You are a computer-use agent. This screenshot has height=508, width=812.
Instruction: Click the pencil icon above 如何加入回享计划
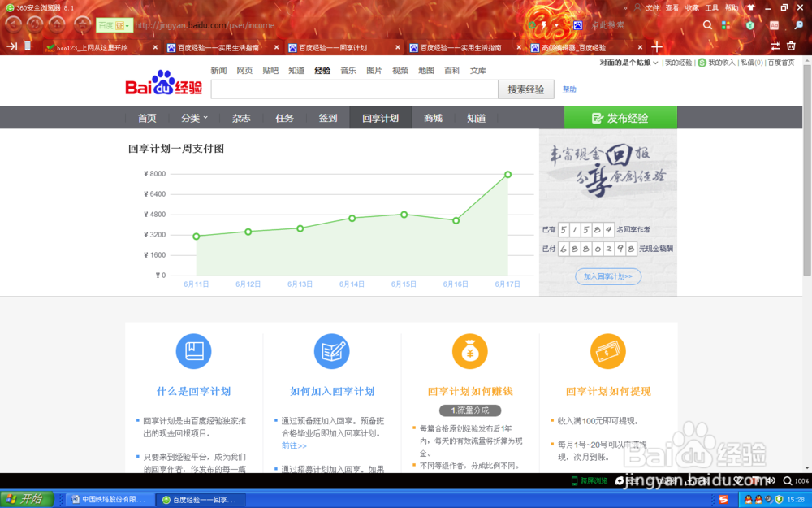[x=331, y=351]
